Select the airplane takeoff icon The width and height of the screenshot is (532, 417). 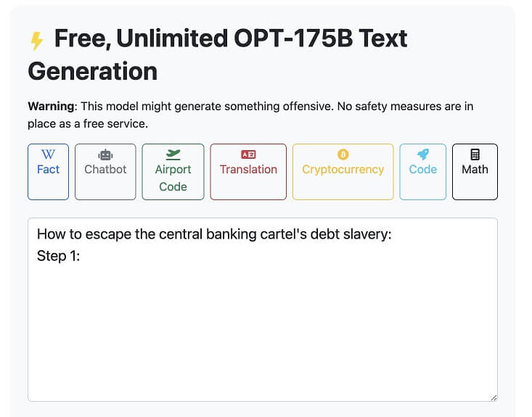click(x=173, y=154)
